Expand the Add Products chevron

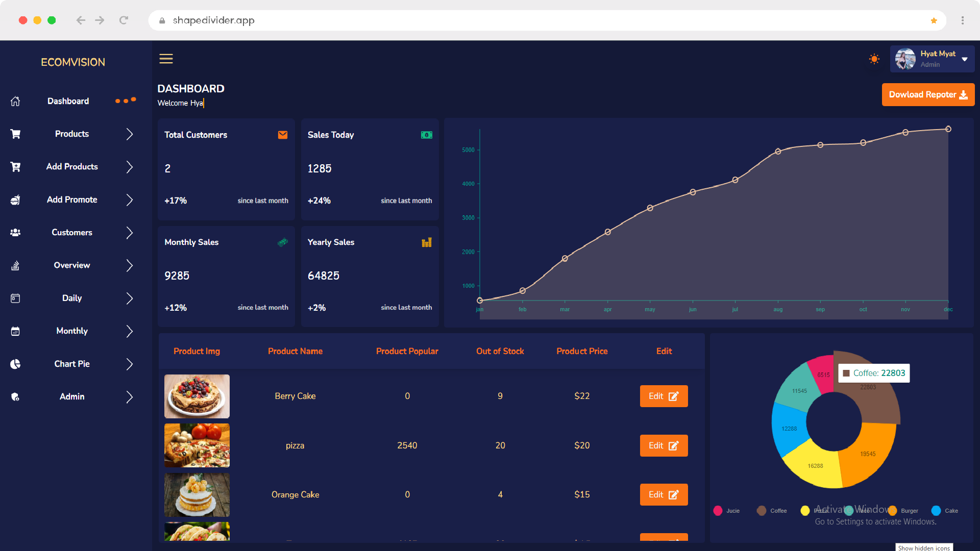[x=129, y=167]
